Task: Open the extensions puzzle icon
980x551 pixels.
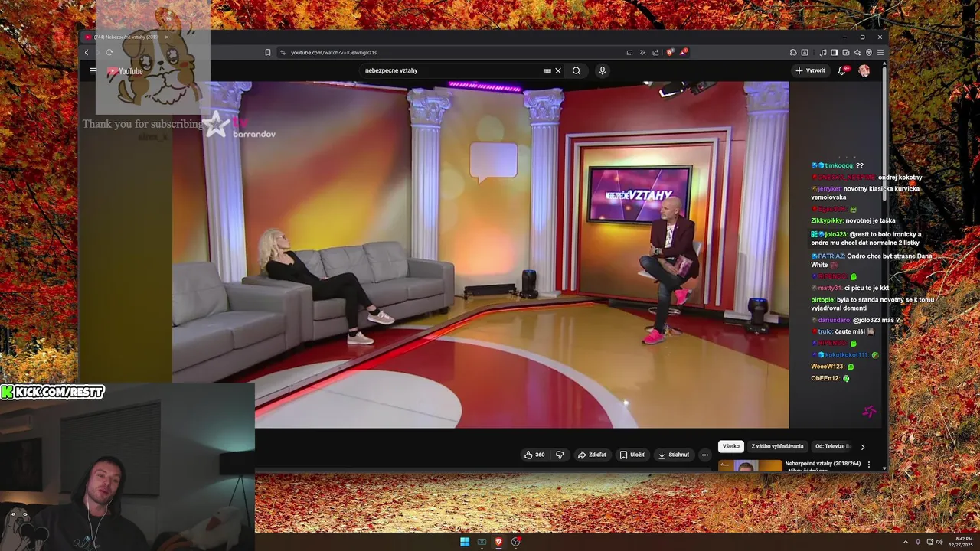Action: 793,52
